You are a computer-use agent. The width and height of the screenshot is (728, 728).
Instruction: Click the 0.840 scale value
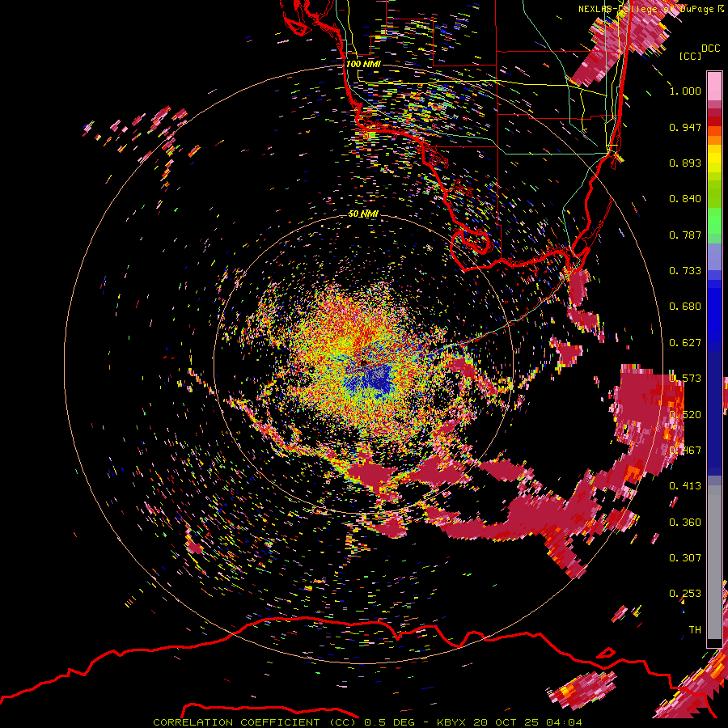click(x=685, y=199)
